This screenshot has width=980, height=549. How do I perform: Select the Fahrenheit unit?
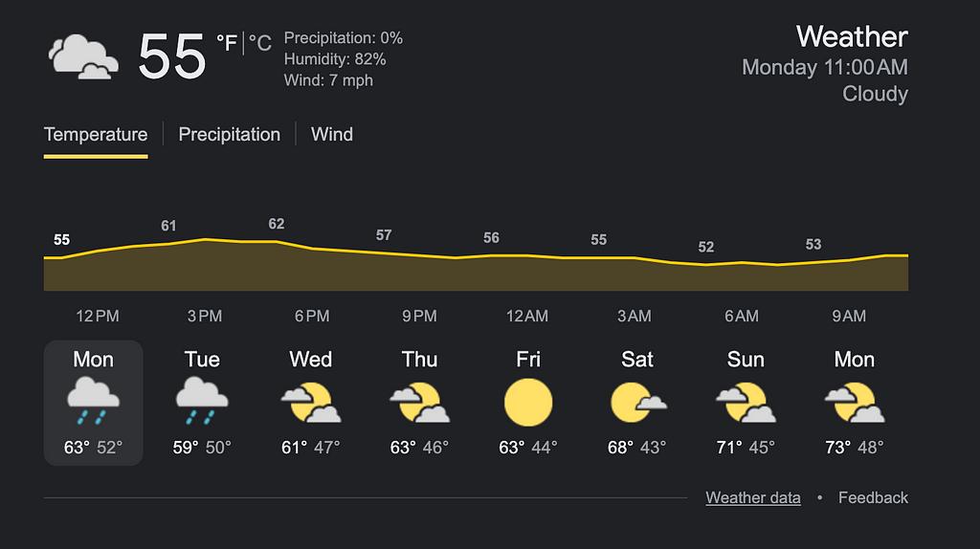(227, 43)
